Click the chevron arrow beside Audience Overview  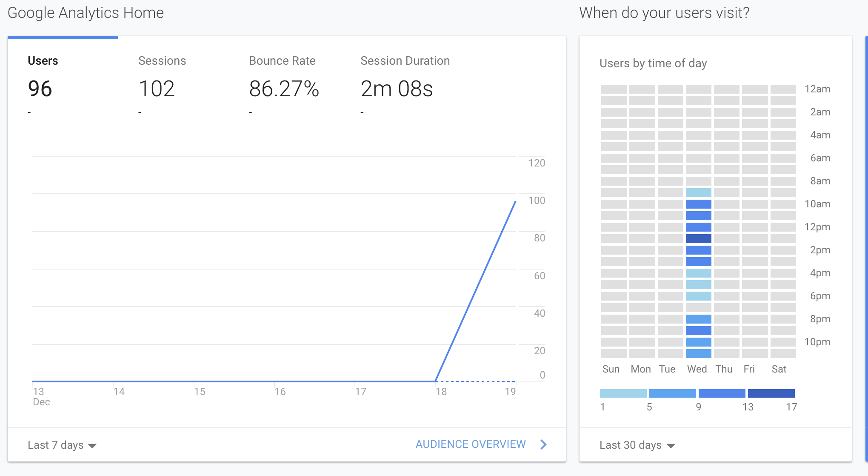[x=543, y=444]
